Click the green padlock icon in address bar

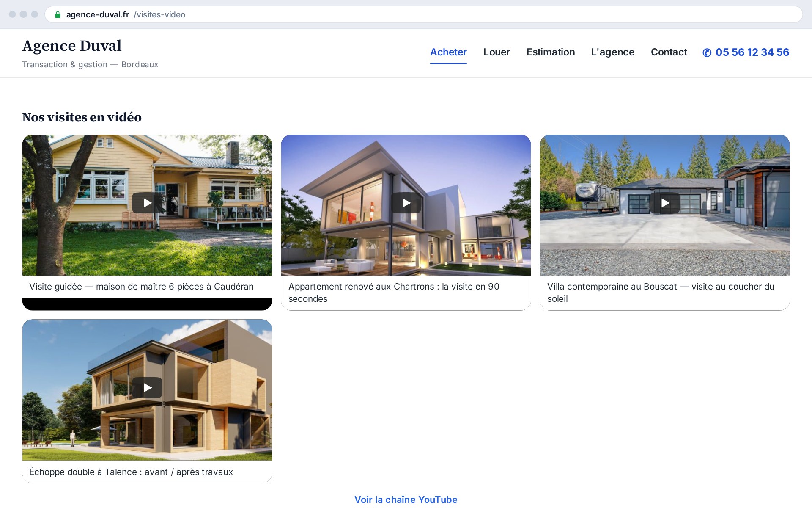coord(58,14)
